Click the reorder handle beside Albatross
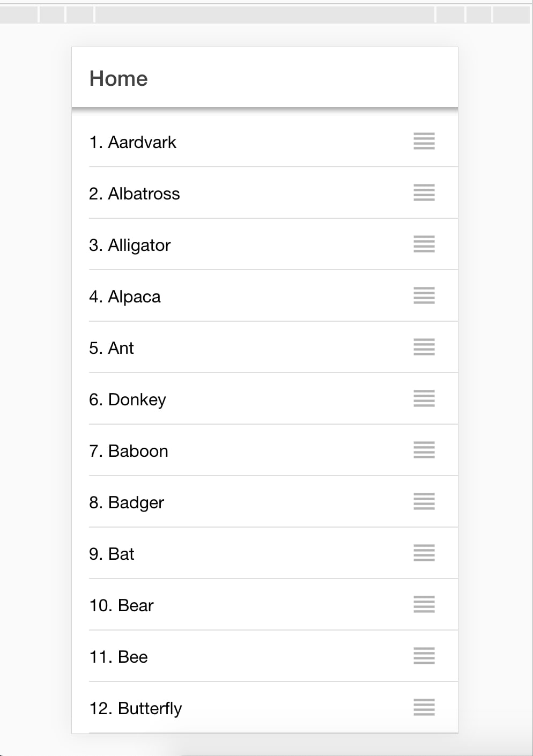Viewport: 533px width, 756px height. [x=424, y=192]
